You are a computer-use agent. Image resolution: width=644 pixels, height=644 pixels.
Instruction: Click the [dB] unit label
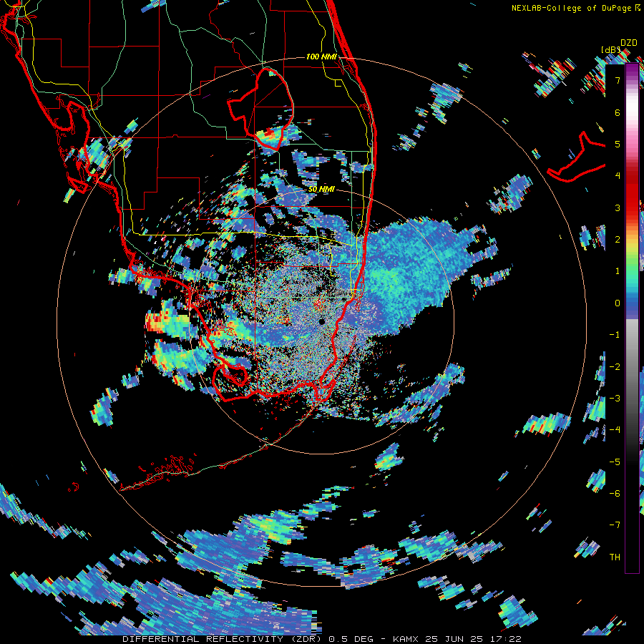(x=611, y=49)
